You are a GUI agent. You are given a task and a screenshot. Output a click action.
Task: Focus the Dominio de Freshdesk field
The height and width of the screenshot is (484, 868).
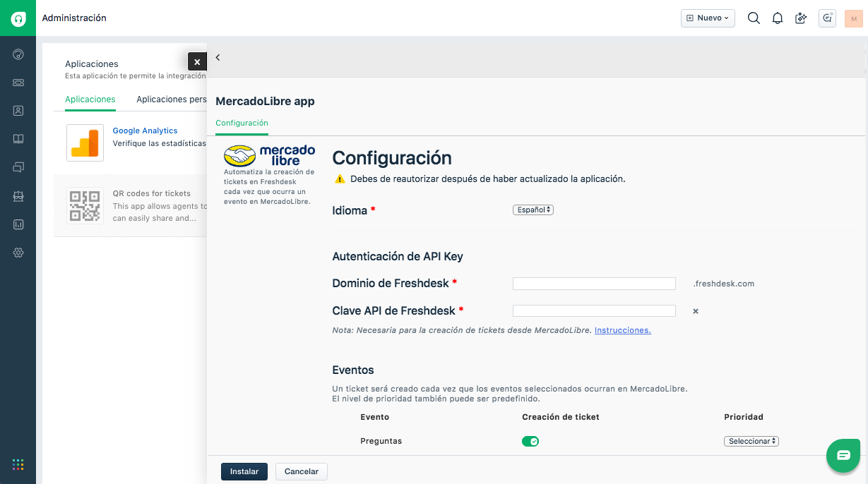point(594,284)
